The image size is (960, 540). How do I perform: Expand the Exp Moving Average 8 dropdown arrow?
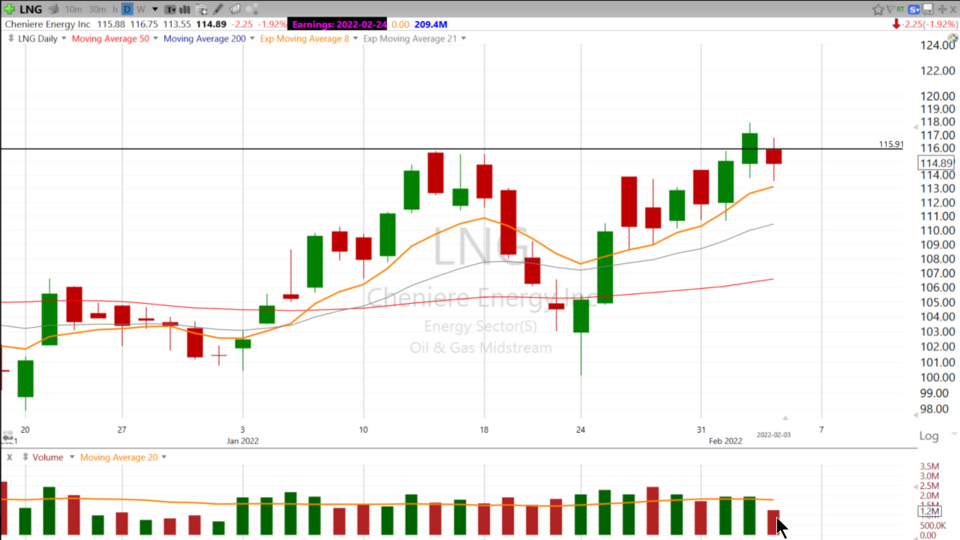355,39
